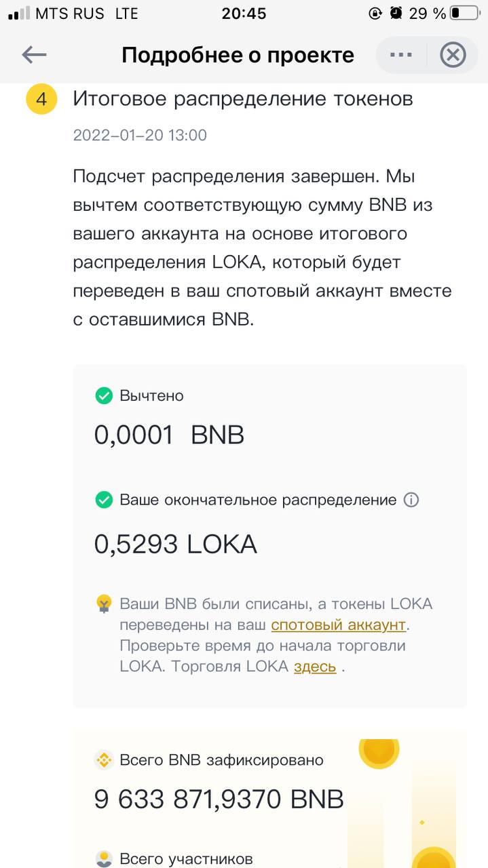The image size is (488, 868).
Task: Tap the step 4 number badge
Action: (x=41, y=99)
